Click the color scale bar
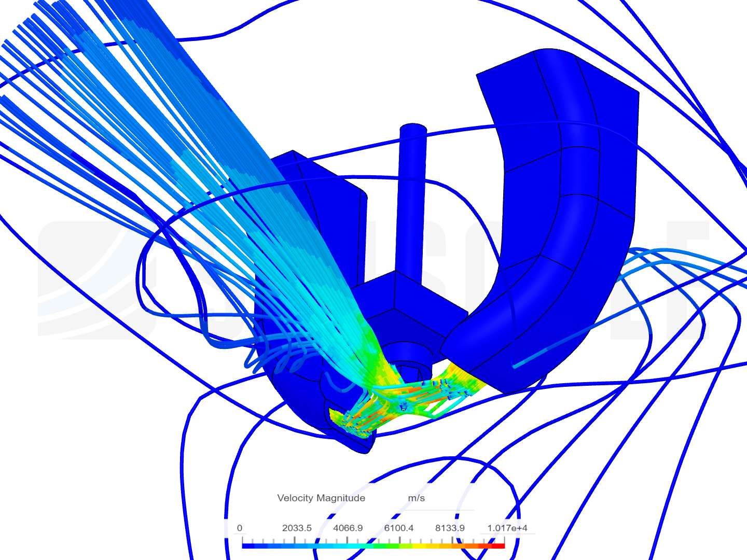747x560 pixels. [374, 545]
